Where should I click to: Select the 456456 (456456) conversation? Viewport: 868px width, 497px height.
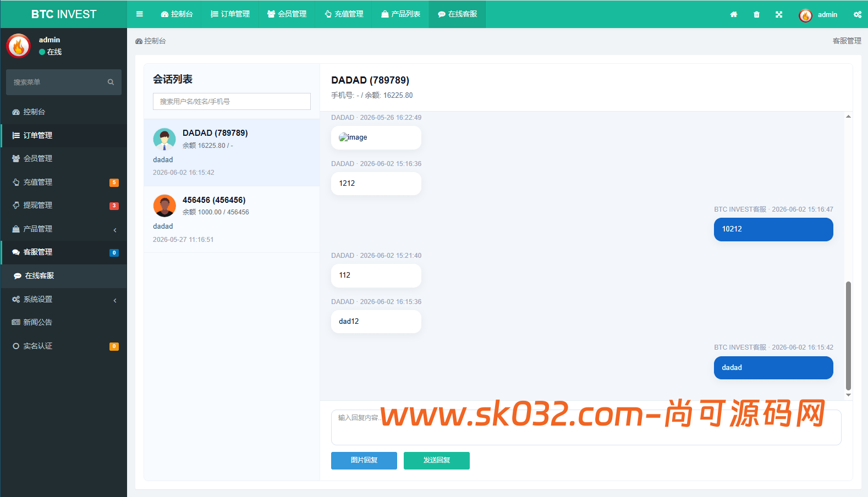(x=232, y=220)
